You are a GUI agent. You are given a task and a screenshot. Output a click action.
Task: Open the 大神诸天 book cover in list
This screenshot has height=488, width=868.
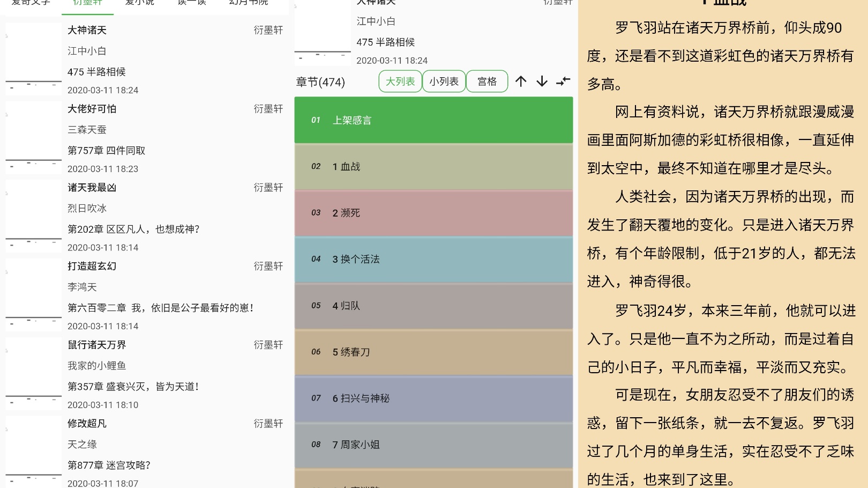coord(33,59)
